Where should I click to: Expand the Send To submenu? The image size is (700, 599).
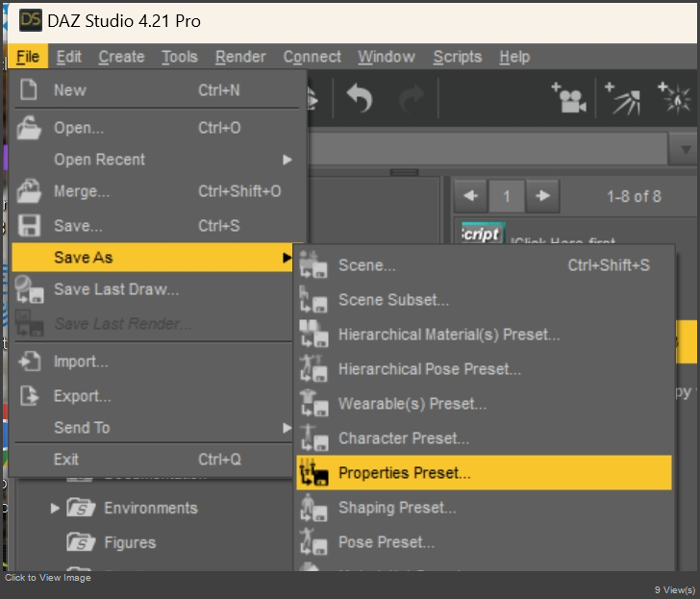tap(152, 428)
